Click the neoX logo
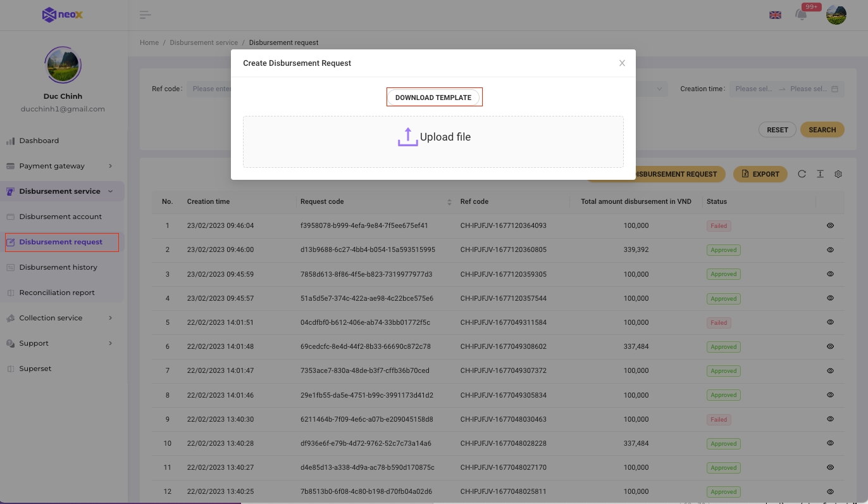The height and width of the screenshot is (504, 868). pyautogui.click(x=63, y=15)
